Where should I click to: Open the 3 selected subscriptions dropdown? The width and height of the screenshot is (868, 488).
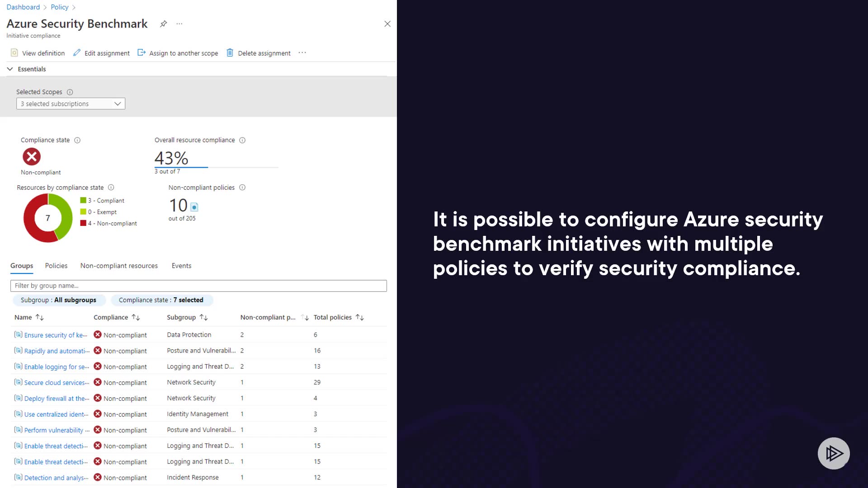(71, 104)
